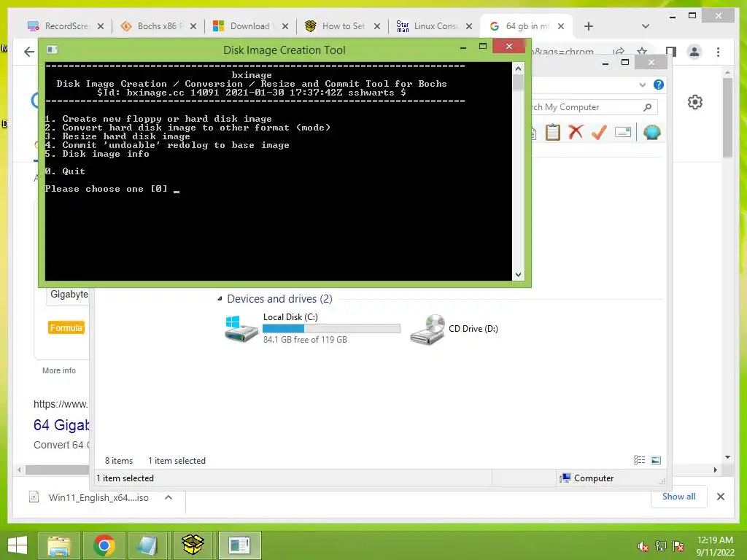747x560 pixels.
Task: Click the More info link
Action: [58, 370]
